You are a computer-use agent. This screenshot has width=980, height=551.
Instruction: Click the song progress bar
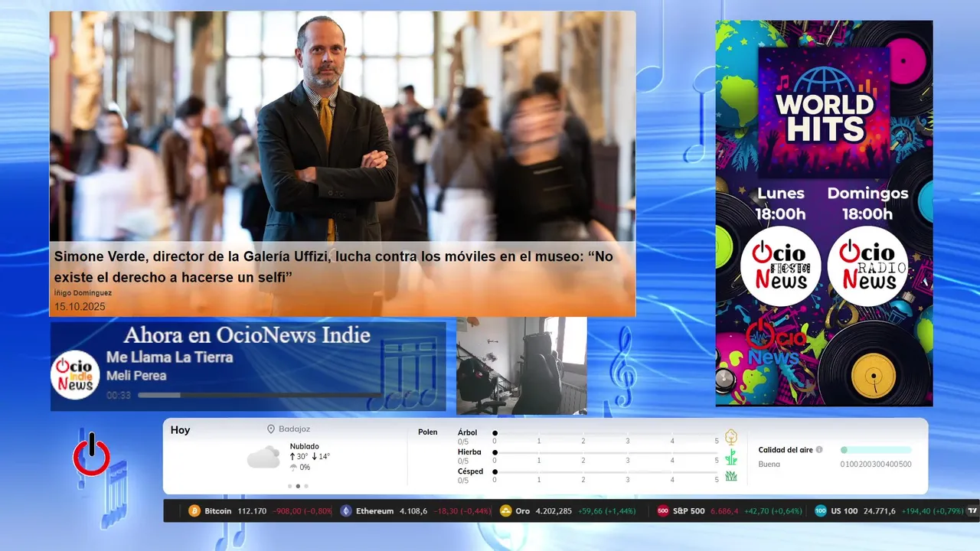(x=260, y=396)
